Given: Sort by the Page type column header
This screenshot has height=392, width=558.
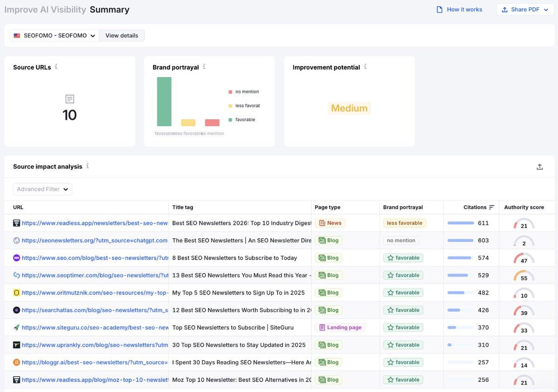Looking at the screenshot, I should (x=327, y=207).
